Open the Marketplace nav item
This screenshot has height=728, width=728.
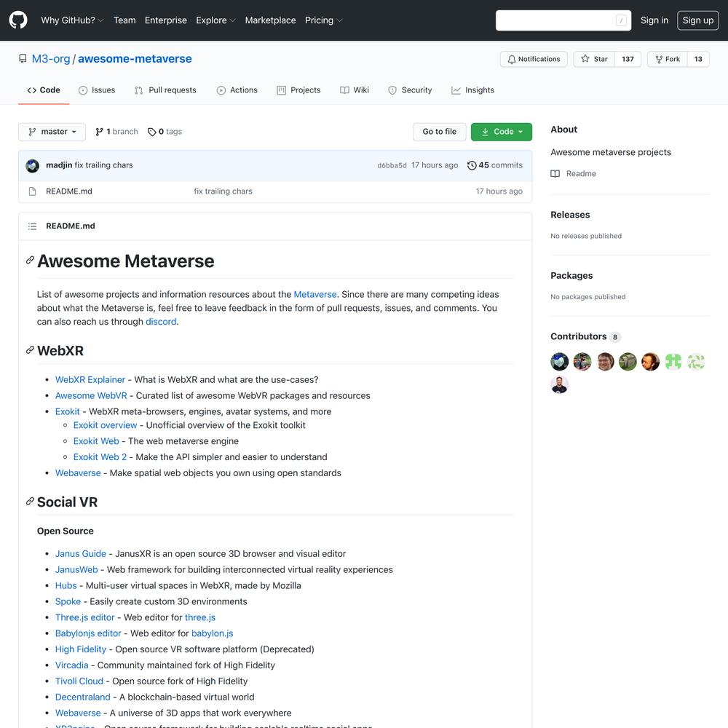pos(270,20)
